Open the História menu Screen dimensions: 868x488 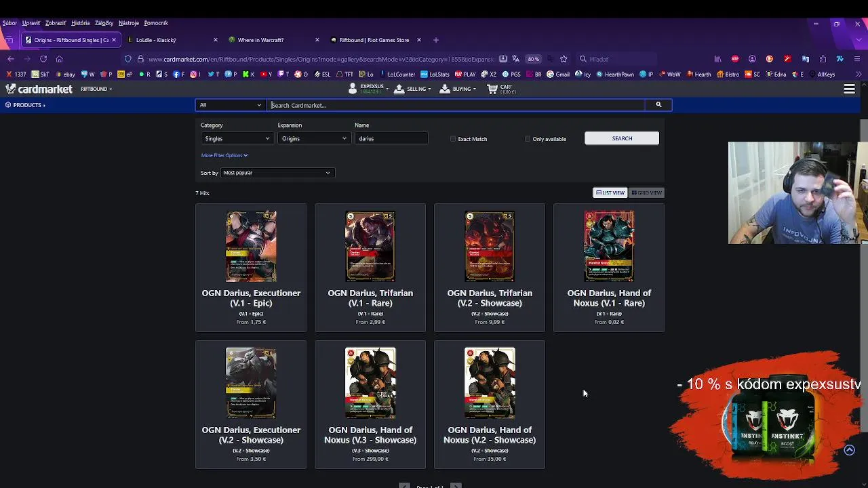click(80, 23)
